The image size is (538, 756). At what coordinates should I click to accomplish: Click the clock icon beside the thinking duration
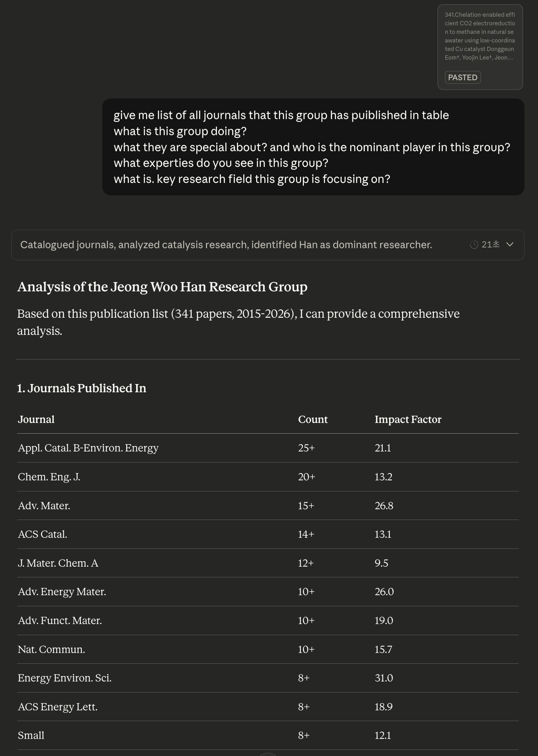(474, 245)
